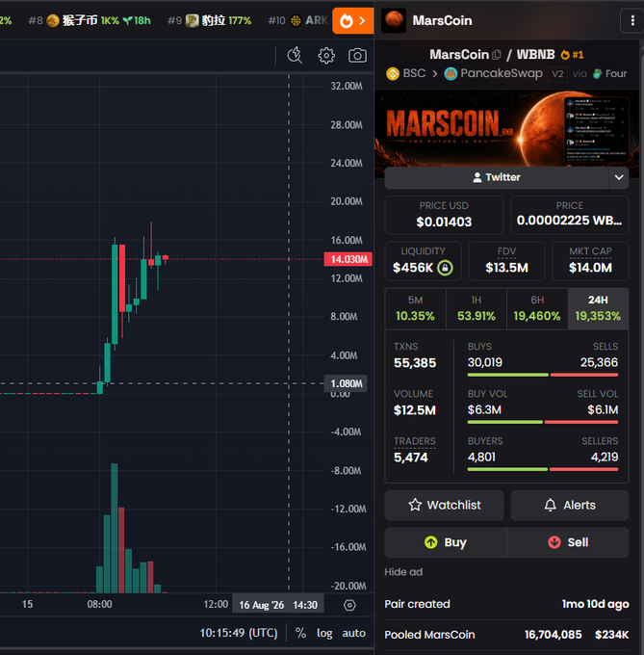
Task: Click the PRICE USD $0.01403 box
Action: click(444, 215)
